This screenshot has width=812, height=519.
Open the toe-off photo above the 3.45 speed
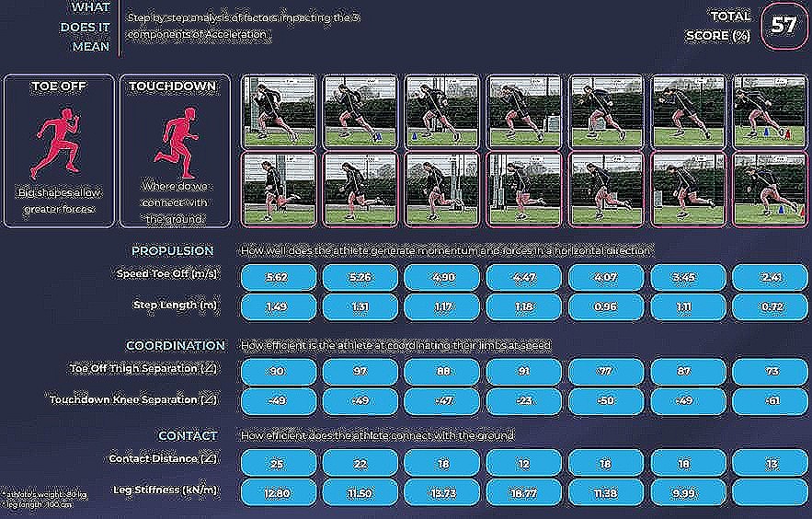pyautogui.click(x=688, y=110)
